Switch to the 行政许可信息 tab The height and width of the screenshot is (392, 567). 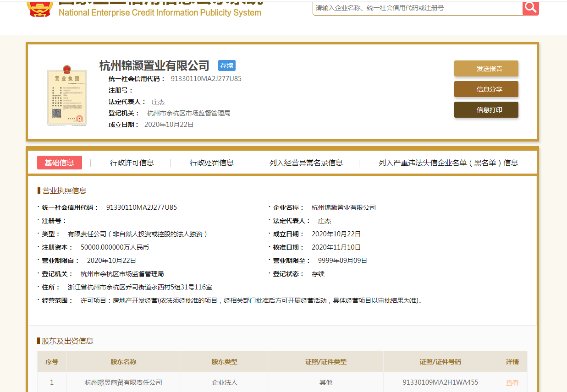[x=132, y=163]
